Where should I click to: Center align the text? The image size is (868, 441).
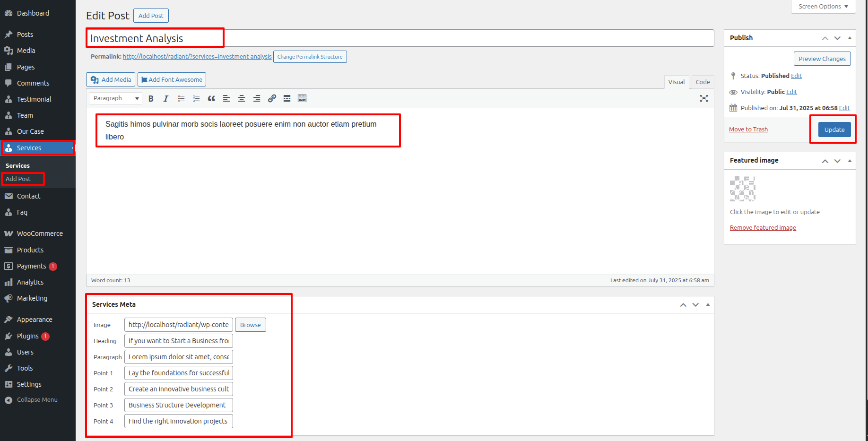pos(242,98)
